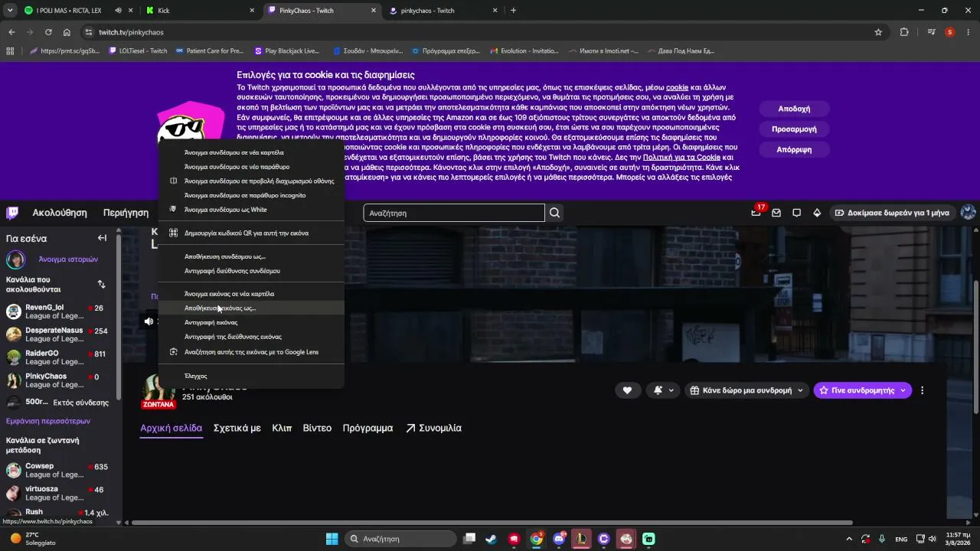
Task: Open 'Περιήγηση' in Twitch top navigation
Action: 126,213
